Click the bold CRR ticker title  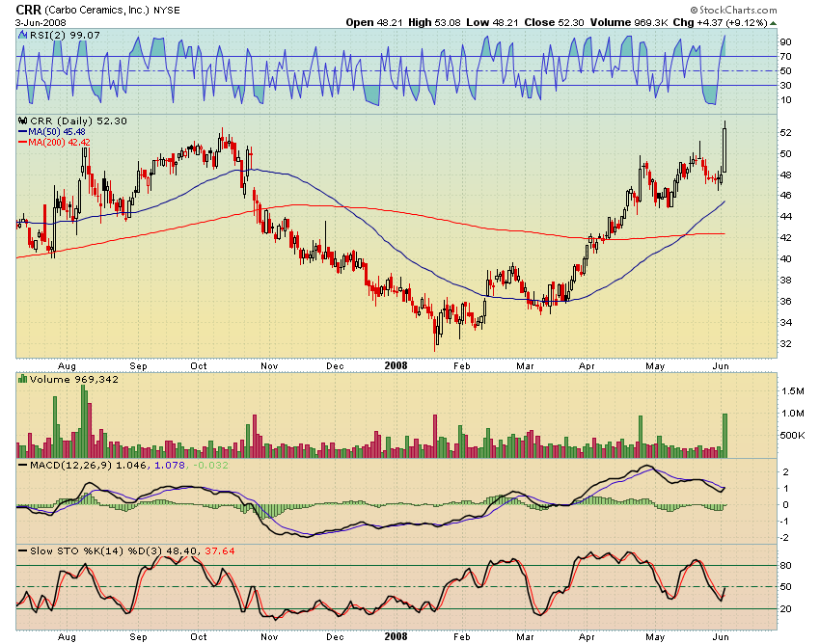coord(28,10)
